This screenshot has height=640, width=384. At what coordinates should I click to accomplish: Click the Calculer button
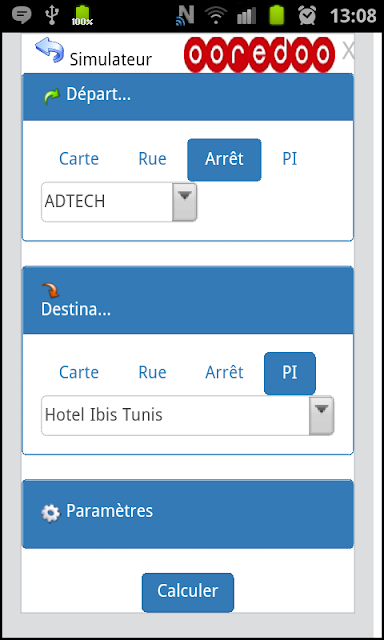(188, 592)
